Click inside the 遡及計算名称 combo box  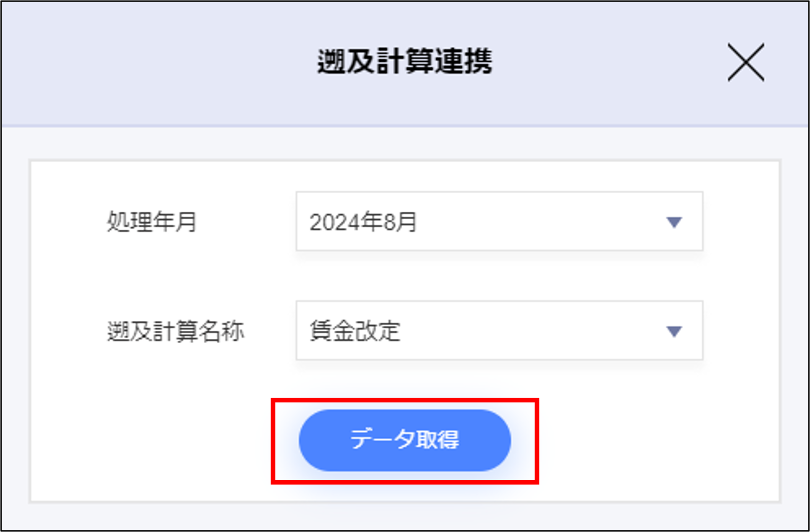point(499,331)
